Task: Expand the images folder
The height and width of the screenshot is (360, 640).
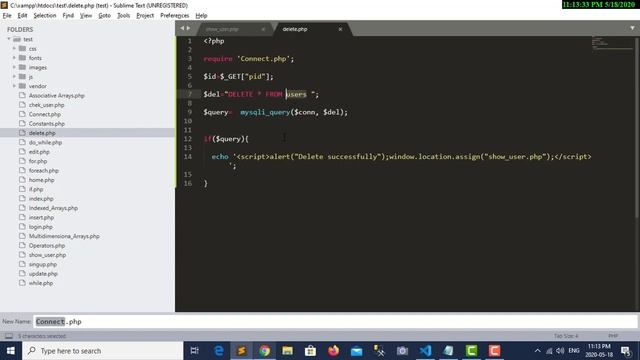Action: [x=14, y=67]
